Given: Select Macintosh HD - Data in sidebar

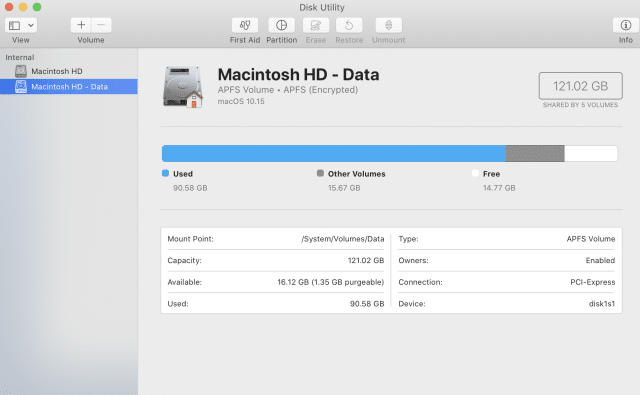Looking at the screenshot, I should click(69, 87).
